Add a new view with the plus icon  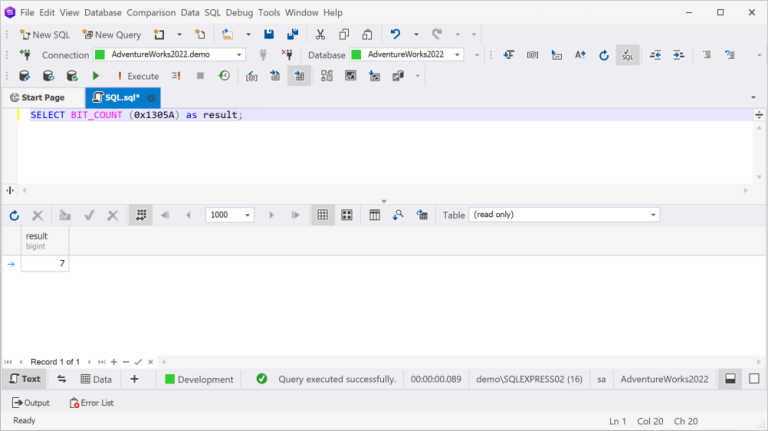pos(134,379)
